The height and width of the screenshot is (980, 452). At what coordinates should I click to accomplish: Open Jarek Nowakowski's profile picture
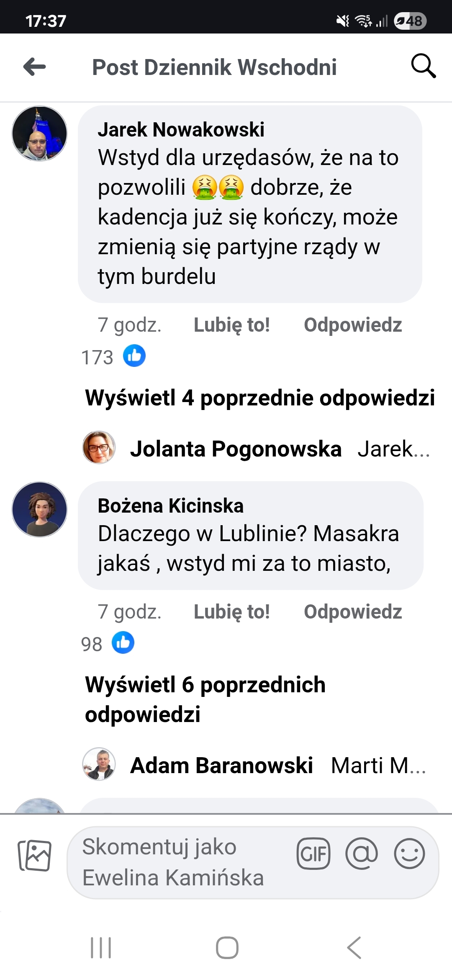click(39, 134)
